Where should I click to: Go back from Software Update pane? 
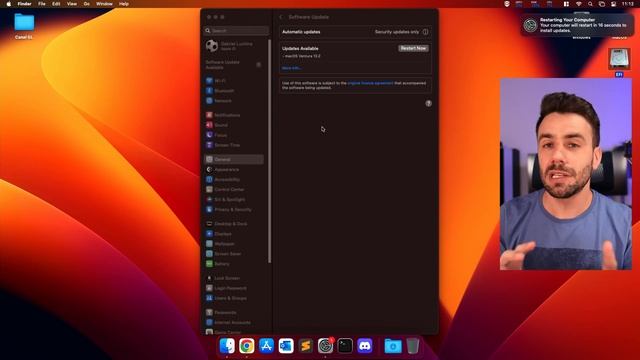(281, 17)
